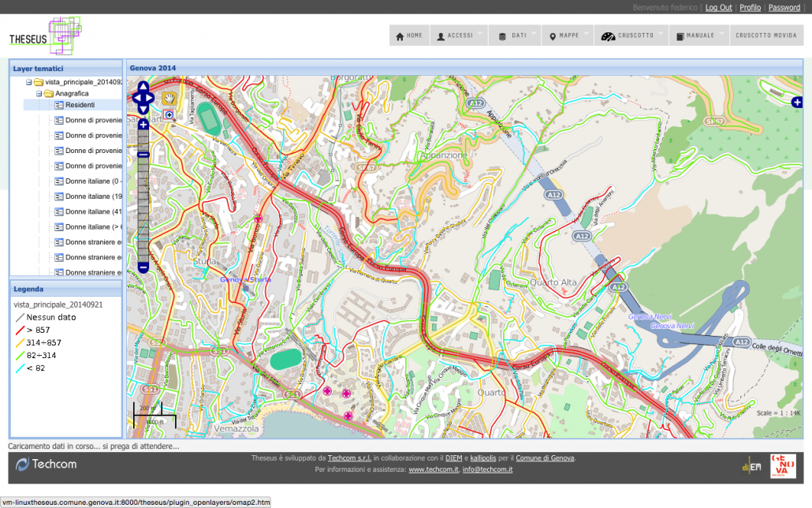This screenshot has height=508, width=812.
Task: Zoom in with the plus button
Action: tap(143, 125)
